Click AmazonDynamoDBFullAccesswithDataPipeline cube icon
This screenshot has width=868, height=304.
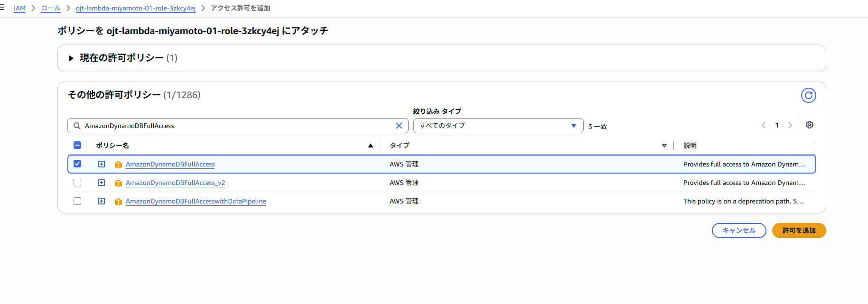pyautogui.click(x=118, y=202)
